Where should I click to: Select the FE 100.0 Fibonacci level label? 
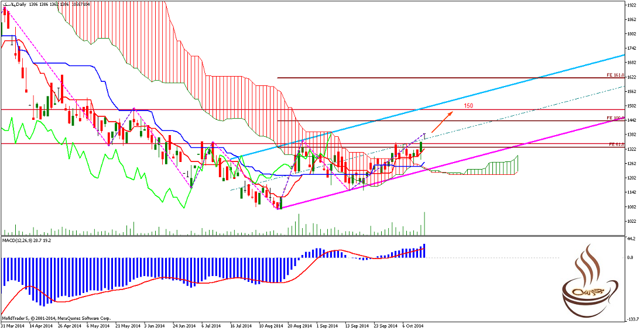[x=615, y=118]
